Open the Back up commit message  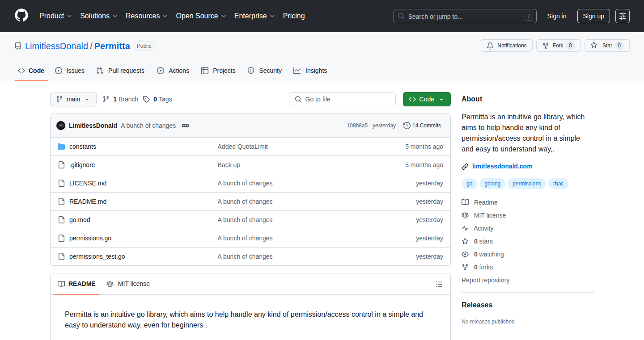(x=229, y=165)
